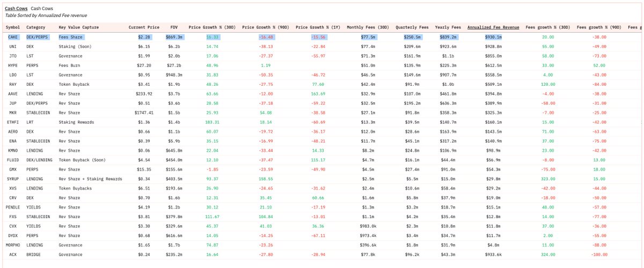Click CAKE's $77.5m monthly fees cell

368,37
